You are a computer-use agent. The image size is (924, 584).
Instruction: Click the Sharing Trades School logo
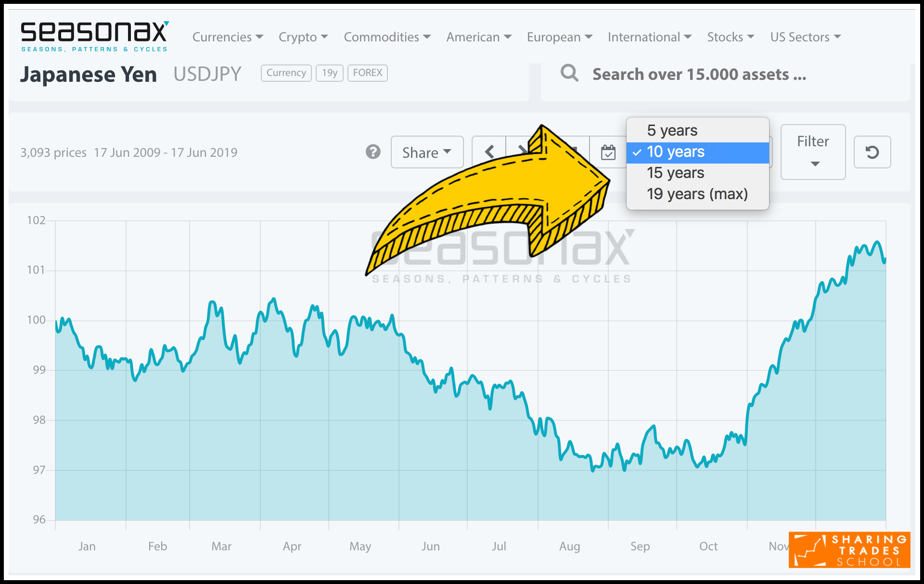(849, 550)
